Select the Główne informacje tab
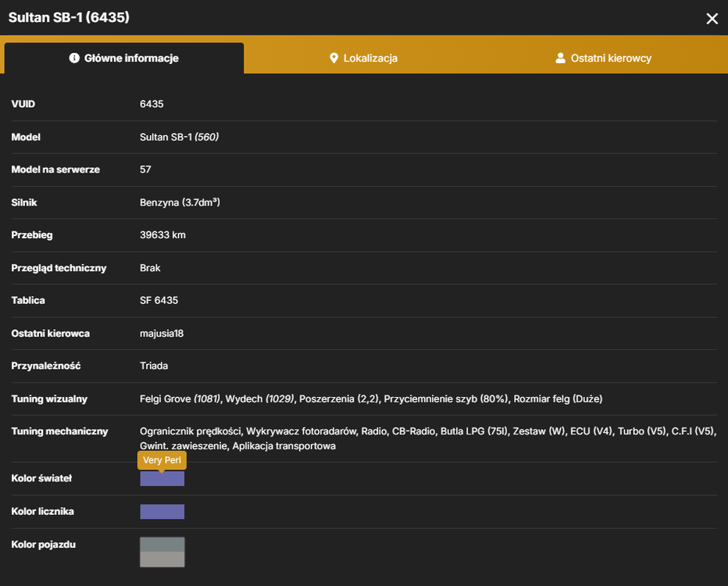Viewport: 728px width, 586px height. pos(124,58)
